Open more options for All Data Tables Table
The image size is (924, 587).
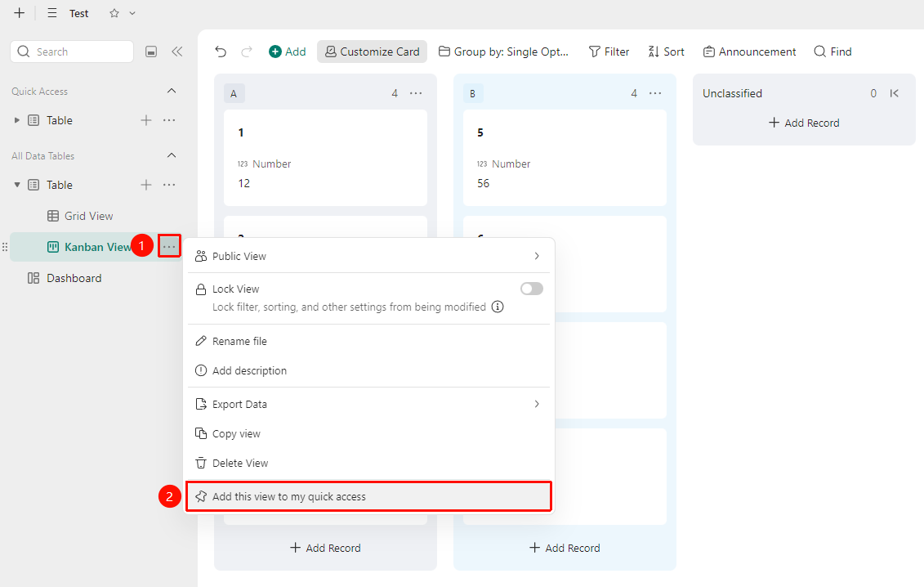[x=169, y=185]
